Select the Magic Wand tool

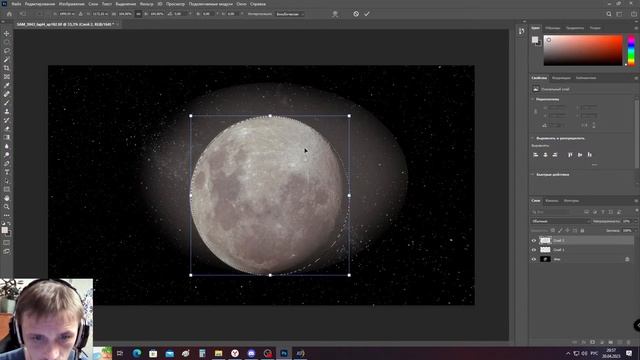pos(7,60)
